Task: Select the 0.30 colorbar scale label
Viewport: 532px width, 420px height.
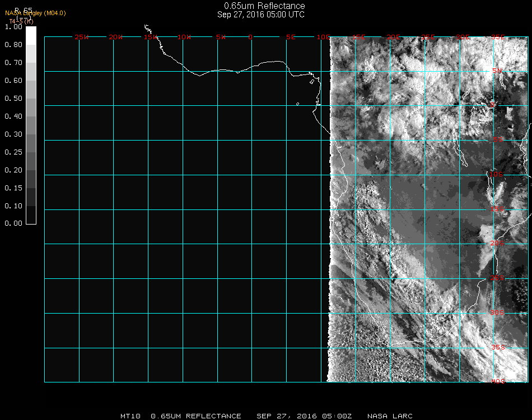Action: click(x=13, y=135)
